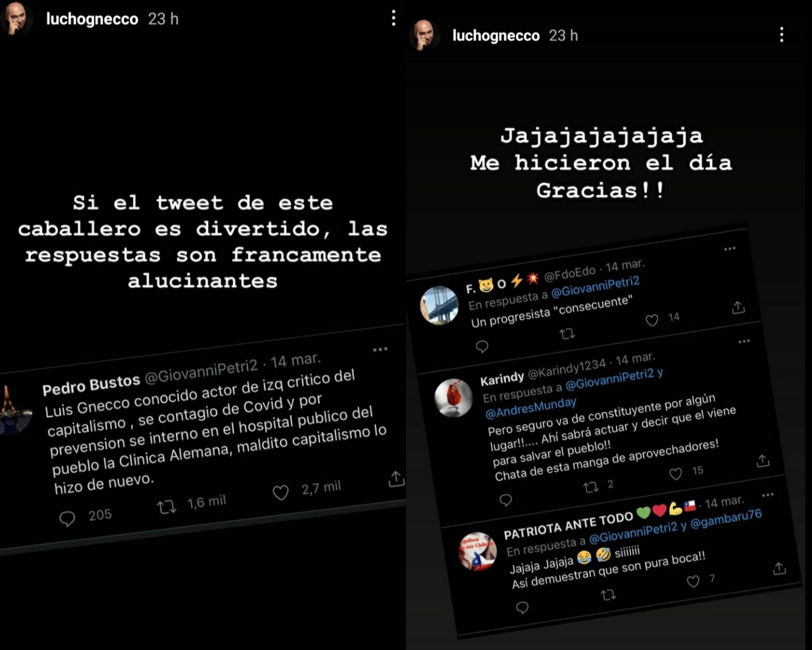Open the @gambaru76 mention link
Viewport: 812px width, 650px height.
pos(726,519)
